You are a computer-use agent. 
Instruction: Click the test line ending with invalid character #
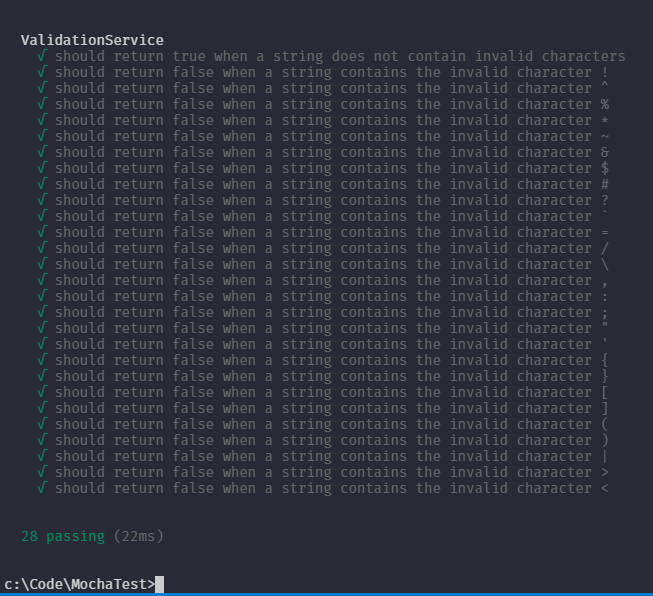[x=323, y=184]
